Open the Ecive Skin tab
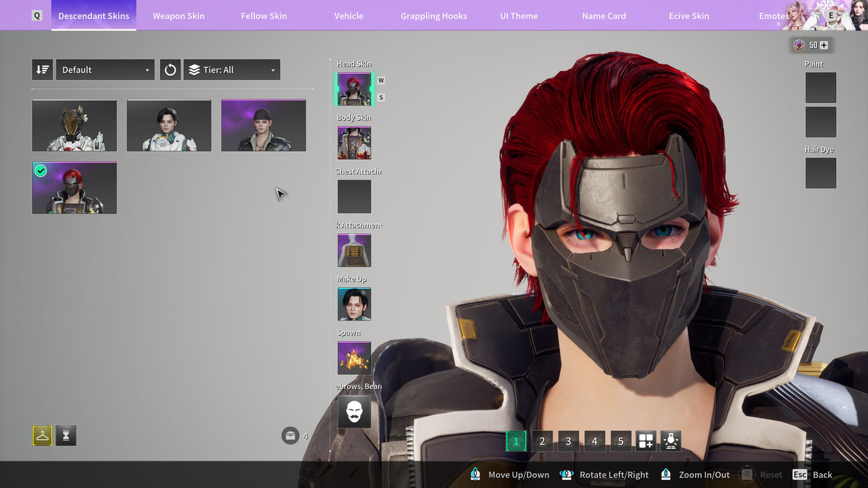This screenshot has width=868, height=488. (689, 16)
